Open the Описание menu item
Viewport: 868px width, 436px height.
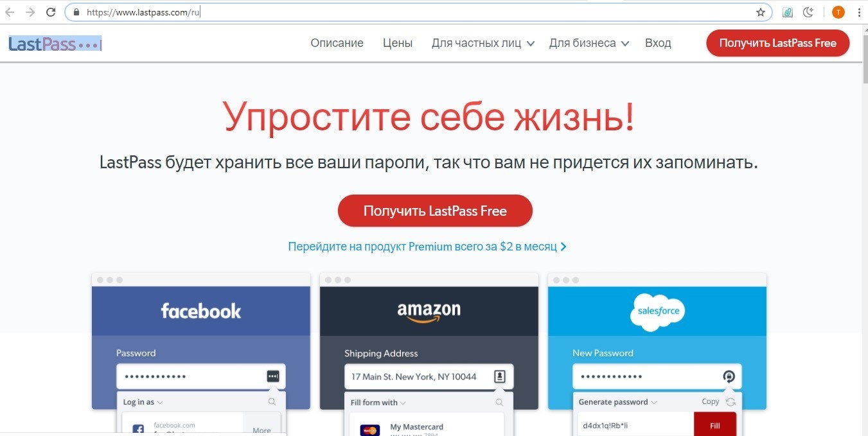pyautogui.click(x=337, y=43)
